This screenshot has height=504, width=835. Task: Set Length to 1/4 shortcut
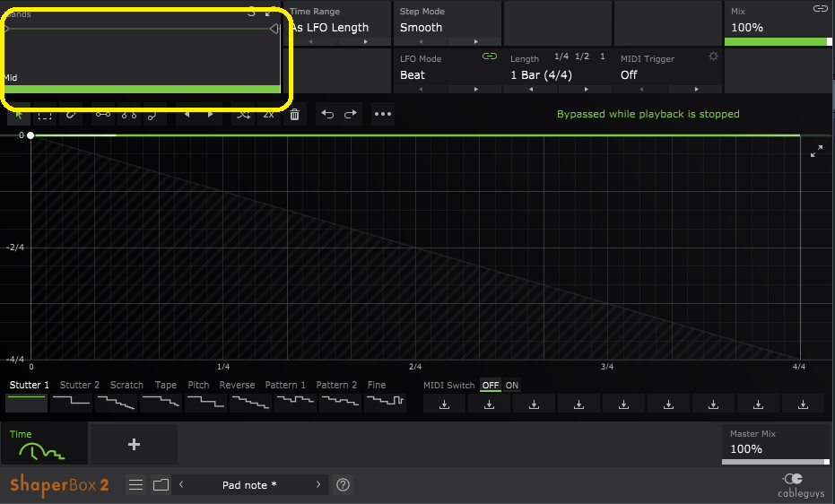[561, 56]
